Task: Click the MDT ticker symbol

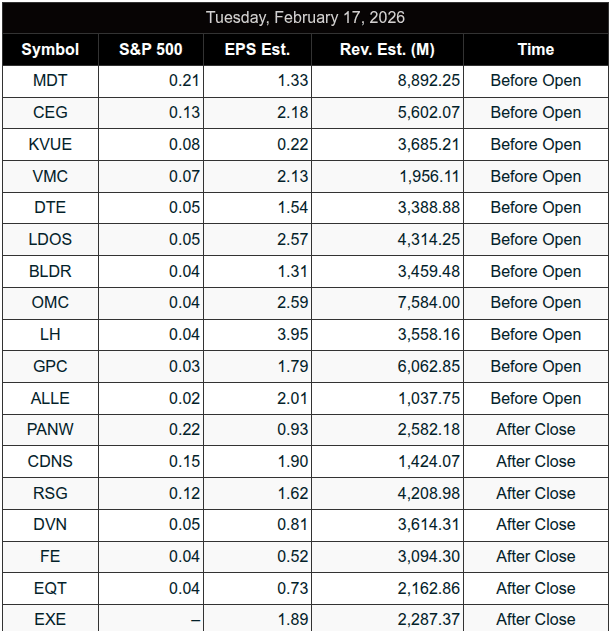Action: [50, 81]
